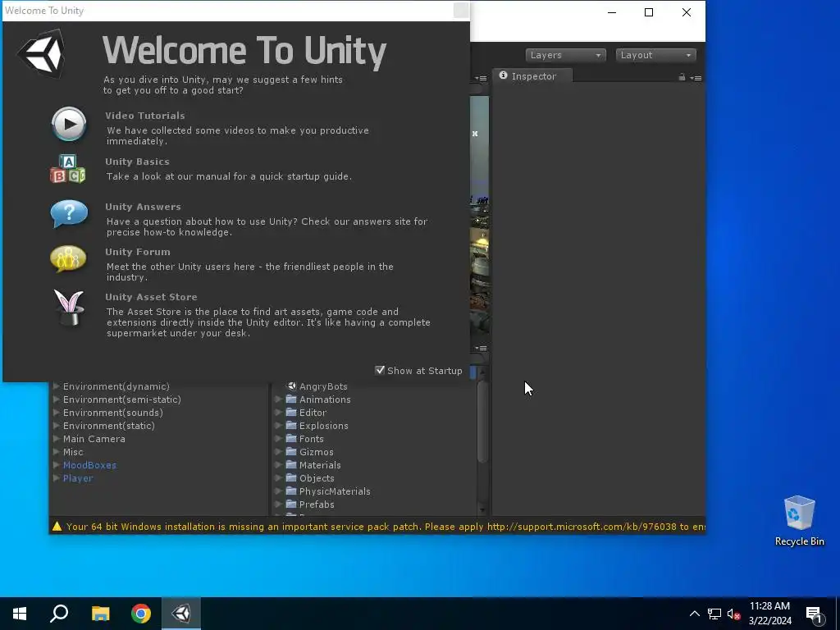Select Misc in Hierarchy
Screen dimensions: 840x630
point(73,452)
